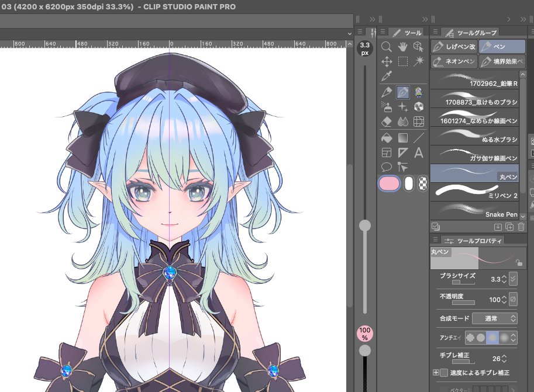The image size is (534, 392).
Task: Click the opacity 100 stepper arrows
Action: tap(504, 300)
